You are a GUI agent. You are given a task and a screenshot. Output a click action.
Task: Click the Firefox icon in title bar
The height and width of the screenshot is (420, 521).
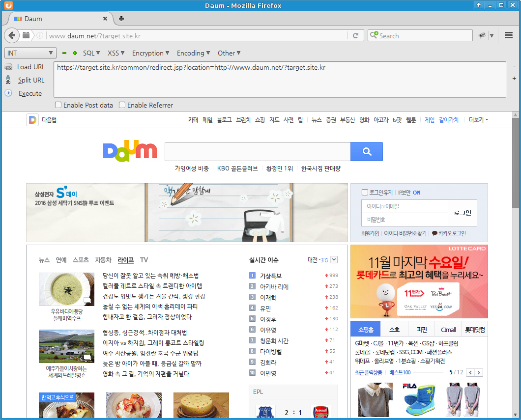tap(8, 5)
